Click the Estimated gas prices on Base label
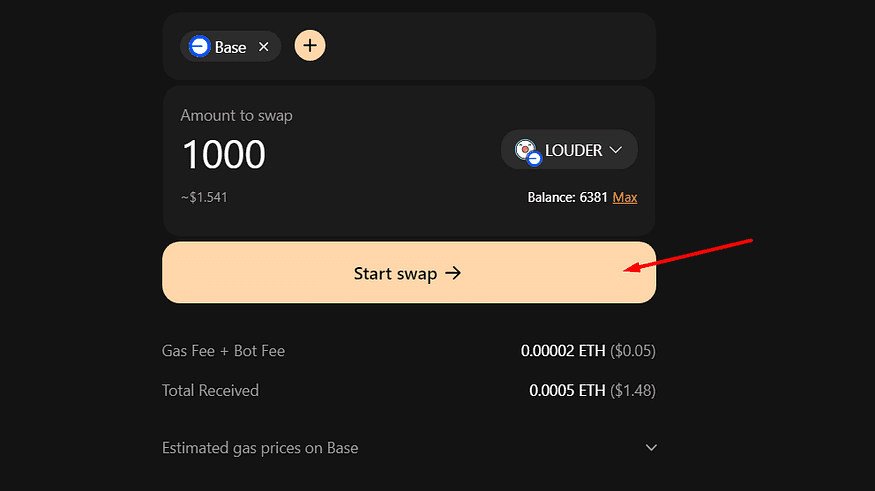The width and height of the screenshot is (875, 491). pyautogui.click(x=260, y=448)
